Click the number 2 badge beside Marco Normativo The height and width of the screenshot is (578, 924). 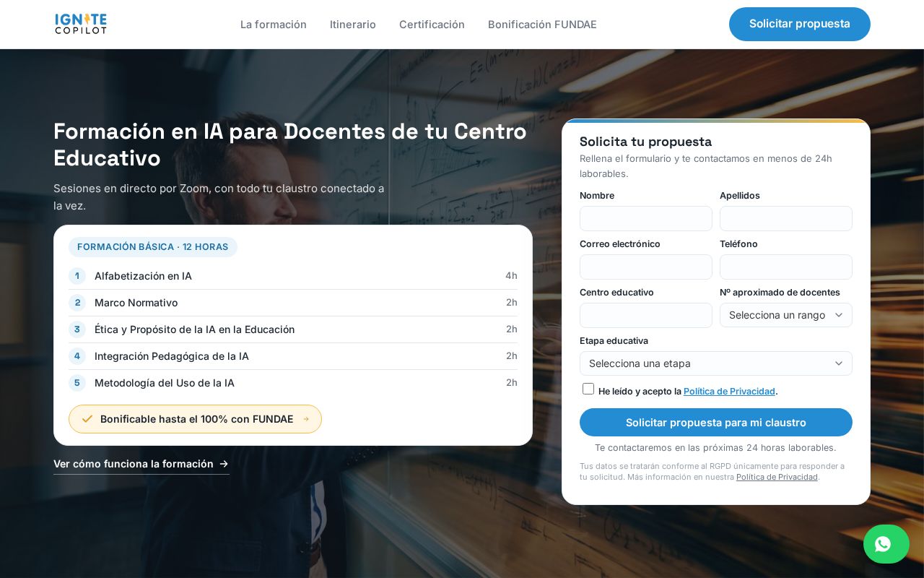(x=77, y=303)
